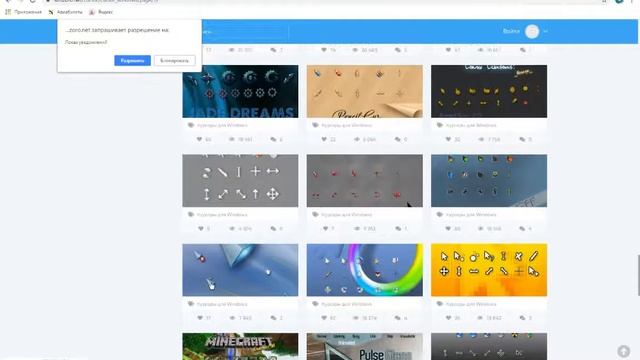
Task: Expand the dropdown arrow beside the avatar
Action: pyautogui.click(x=546, y=31)
